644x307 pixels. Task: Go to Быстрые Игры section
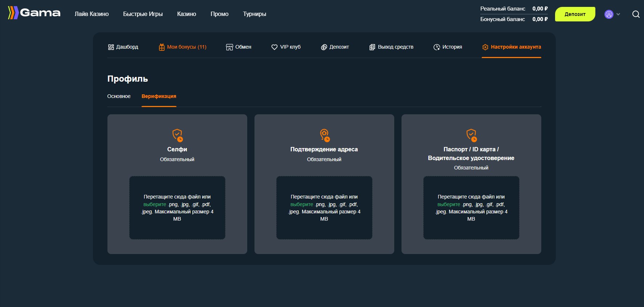tap(143, 14)
